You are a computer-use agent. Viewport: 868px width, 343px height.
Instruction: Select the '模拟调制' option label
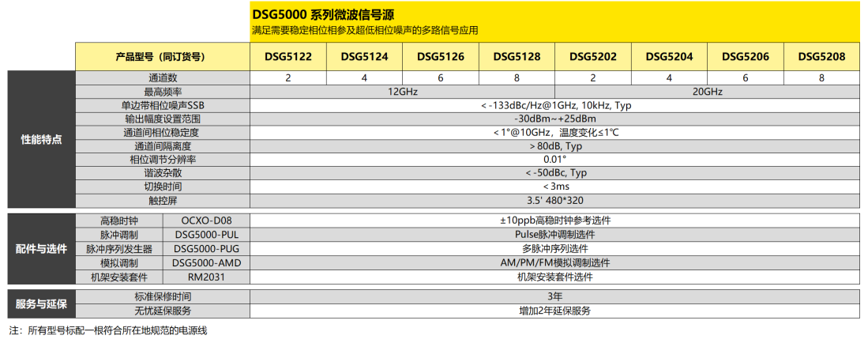(119, 262)
